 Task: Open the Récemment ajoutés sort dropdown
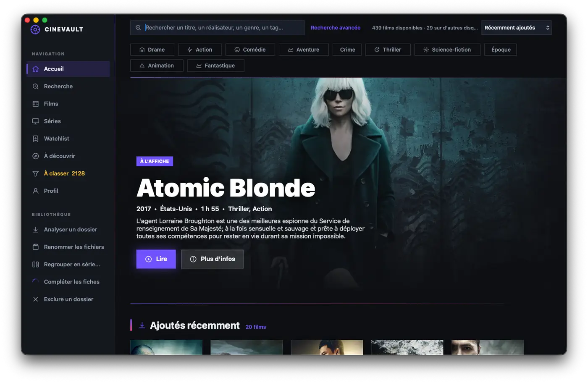[x=516, y=28]
